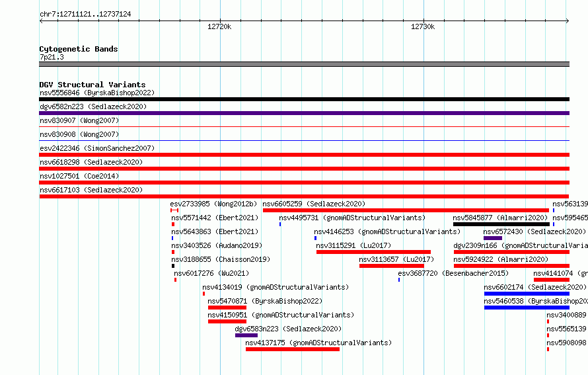Screen dimensions: 588x375
Task: Open nsv5470871 (ByrskaBishop2022) variant
Action: [265, 301]
